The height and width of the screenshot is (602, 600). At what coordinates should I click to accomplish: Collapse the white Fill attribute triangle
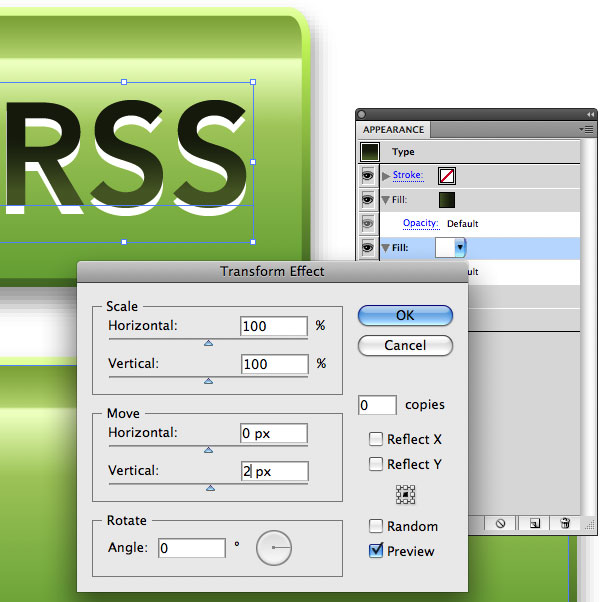(386, 248)
